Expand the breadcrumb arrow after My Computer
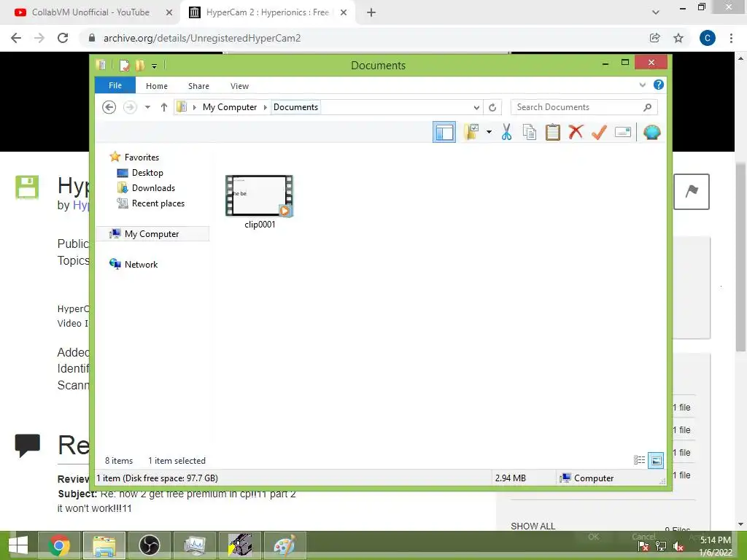The image size is (747, 560). (266, 107)
